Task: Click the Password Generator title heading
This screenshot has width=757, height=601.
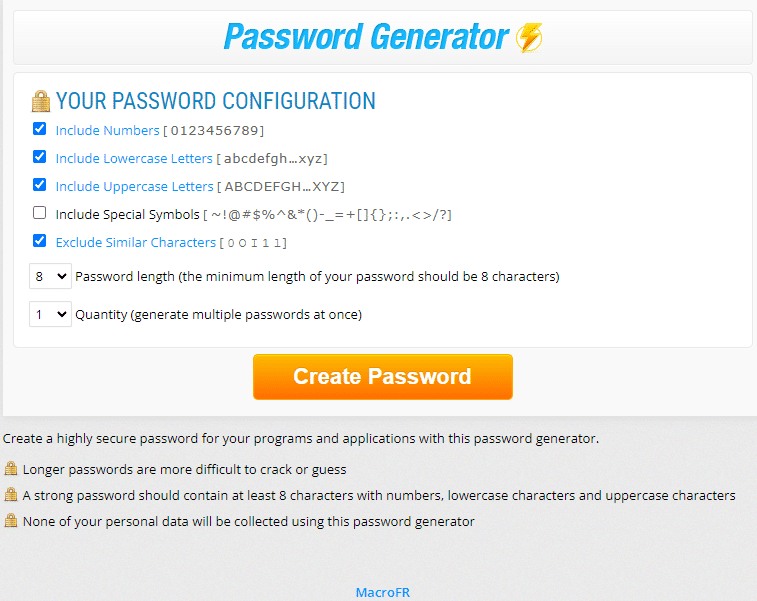Action: [366, 38]
